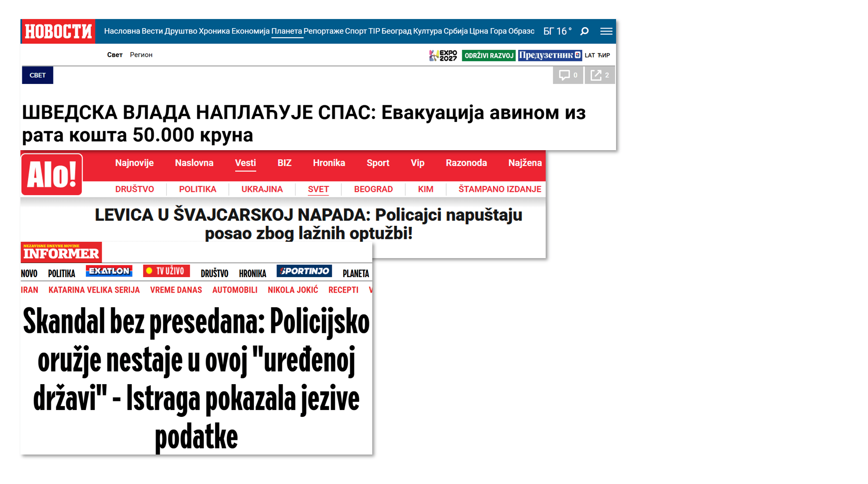868x484 pixels.
Task: Open the Регион submenu link
Action: click(x=141, y=55)
